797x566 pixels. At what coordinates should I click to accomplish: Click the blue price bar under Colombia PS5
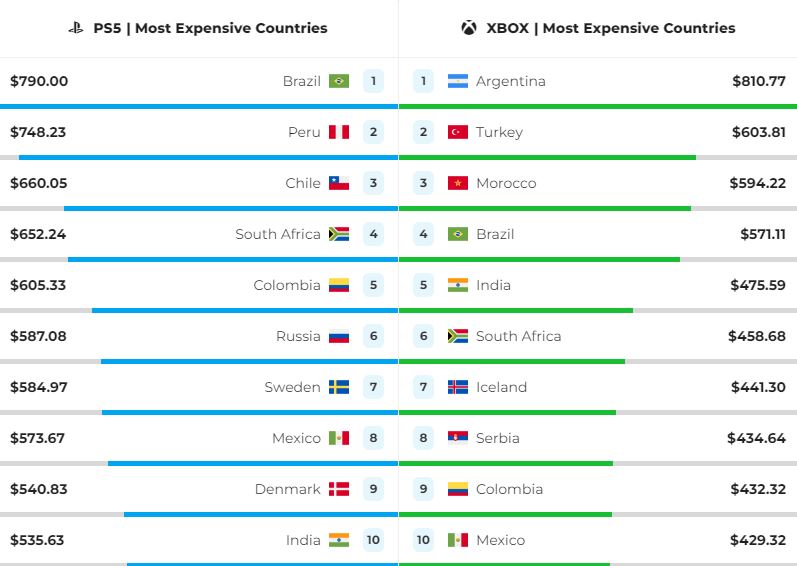[x=244, y=310]
